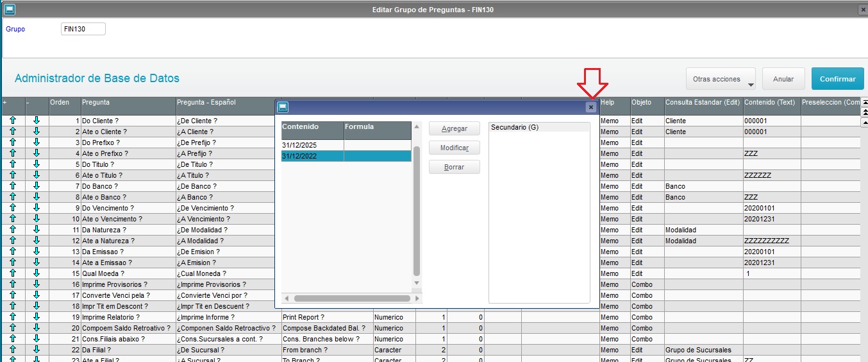Click popup horizontal scrollbar right arrow
The width and height of the screenshot is (868, 362).
417,298
